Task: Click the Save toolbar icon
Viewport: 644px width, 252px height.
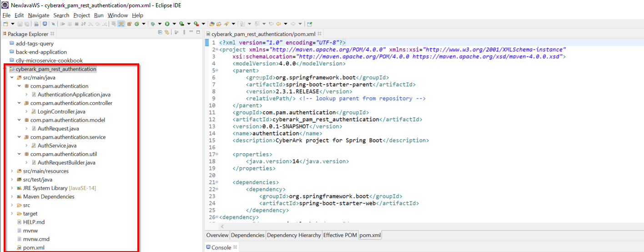Action: click(20, 24)
